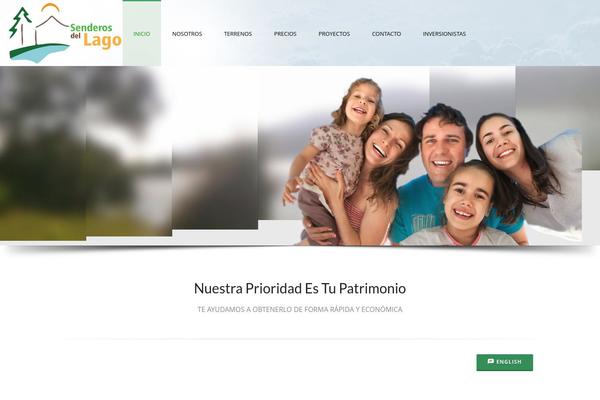
Task: Select the INVERSIONISTAS menu item
Action: 444,34
